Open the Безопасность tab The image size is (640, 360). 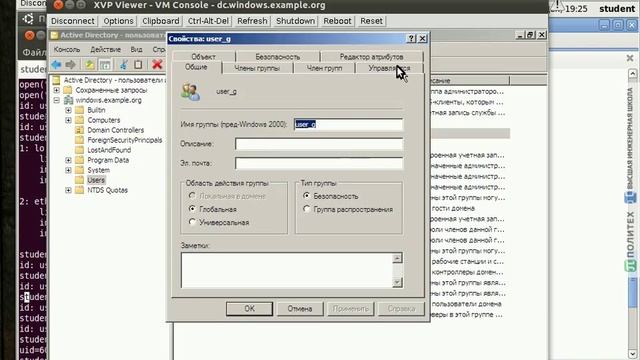coord(278,57)
